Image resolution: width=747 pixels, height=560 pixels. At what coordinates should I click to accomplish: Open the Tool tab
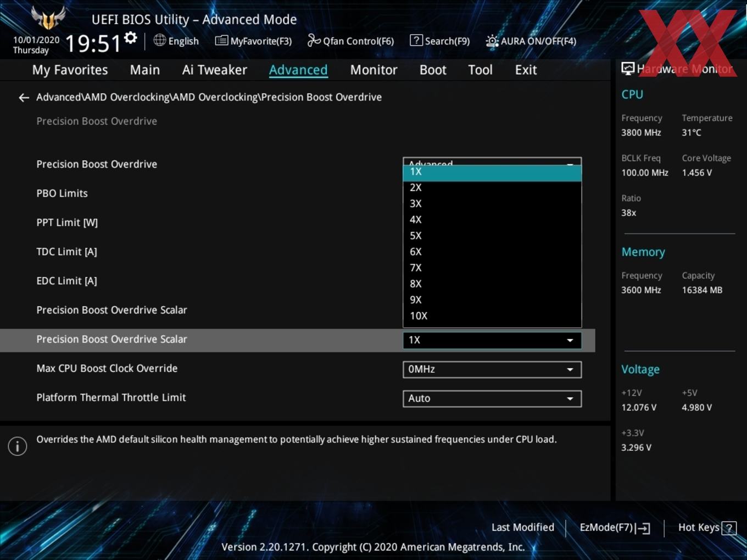tap(480, 70)
